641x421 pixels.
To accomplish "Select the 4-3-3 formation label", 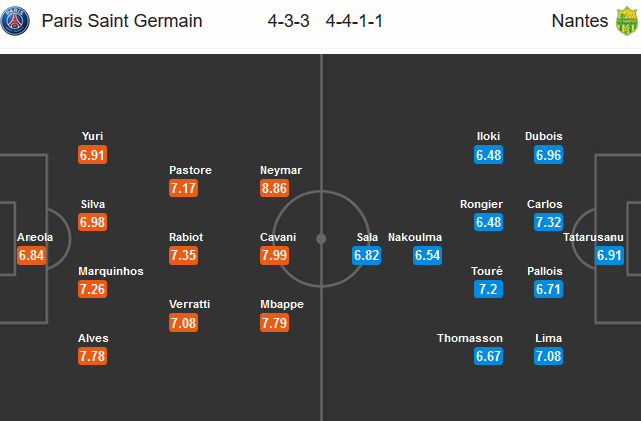I will [288, 21].
